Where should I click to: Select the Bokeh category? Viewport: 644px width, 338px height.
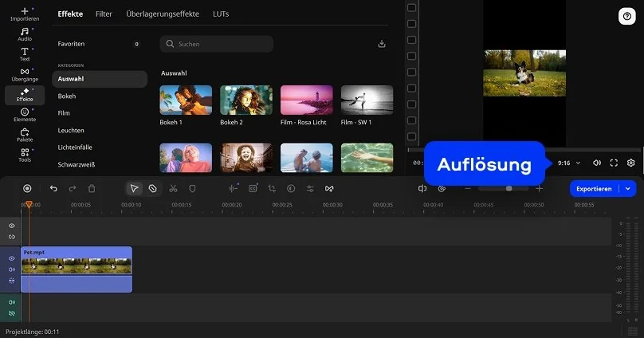click(x=68, y=96)
